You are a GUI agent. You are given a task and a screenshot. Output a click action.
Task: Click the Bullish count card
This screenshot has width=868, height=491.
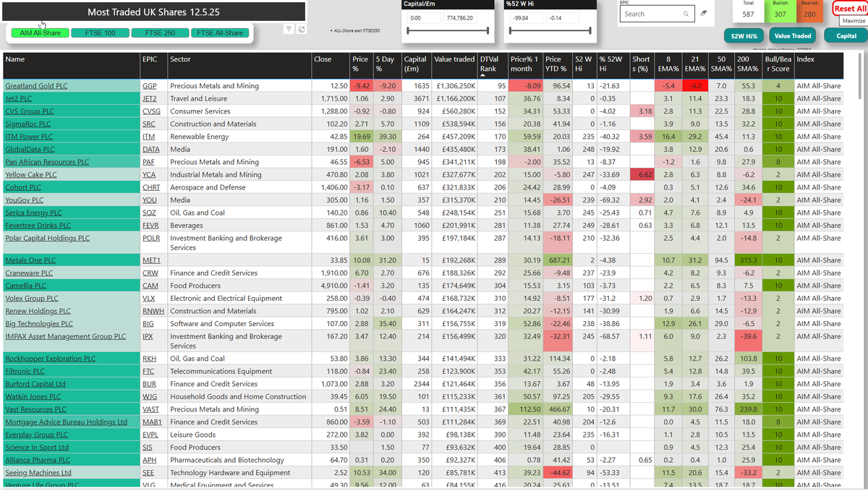tap(780, 10)
